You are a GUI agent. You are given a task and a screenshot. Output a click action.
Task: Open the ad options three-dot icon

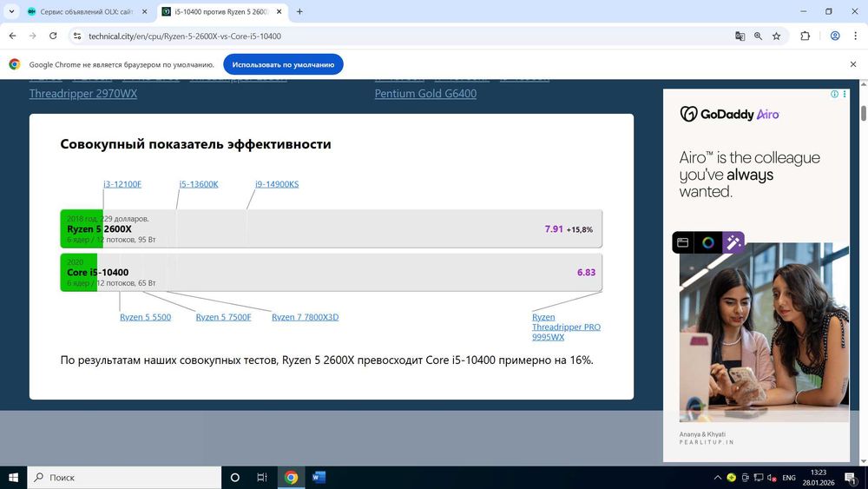tap(845, 94)
